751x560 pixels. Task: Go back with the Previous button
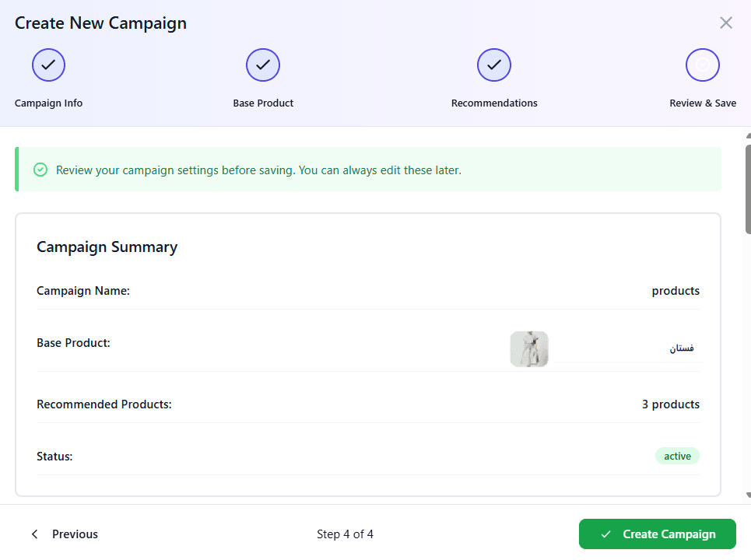pos(65,534)
